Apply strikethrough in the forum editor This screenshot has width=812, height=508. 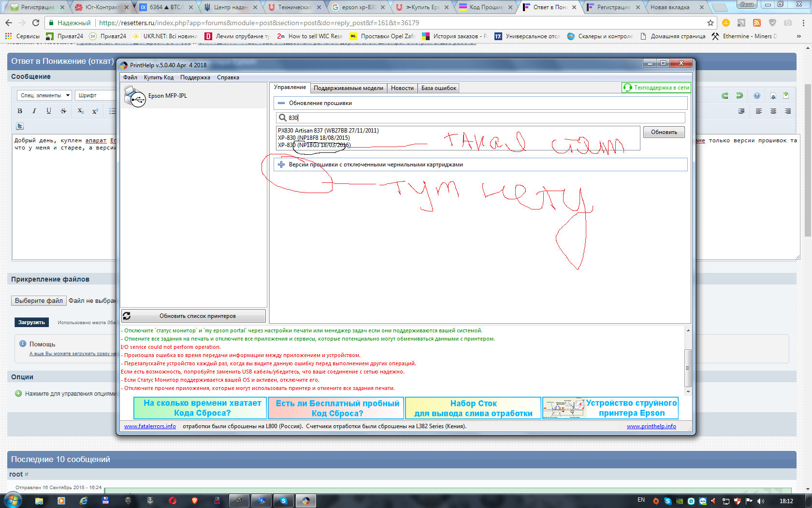(63, 111)
